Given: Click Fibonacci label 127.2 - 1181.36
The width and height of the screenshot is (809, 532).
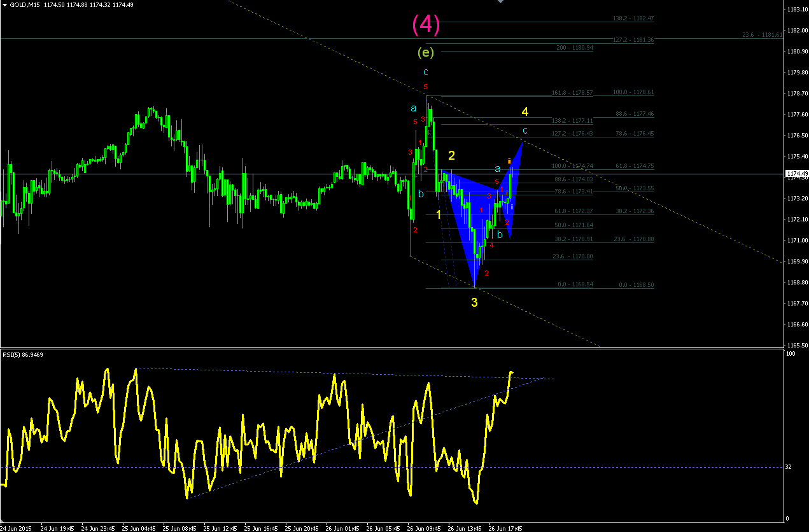Looking at the screenshot, I should (633, 39).
